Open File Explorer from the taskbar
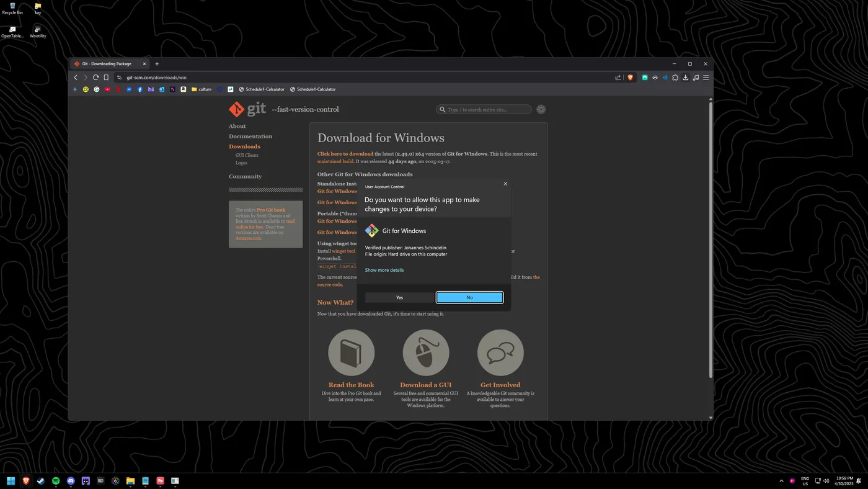The width and height of the screenshot is (868, 489). (130, 481)
